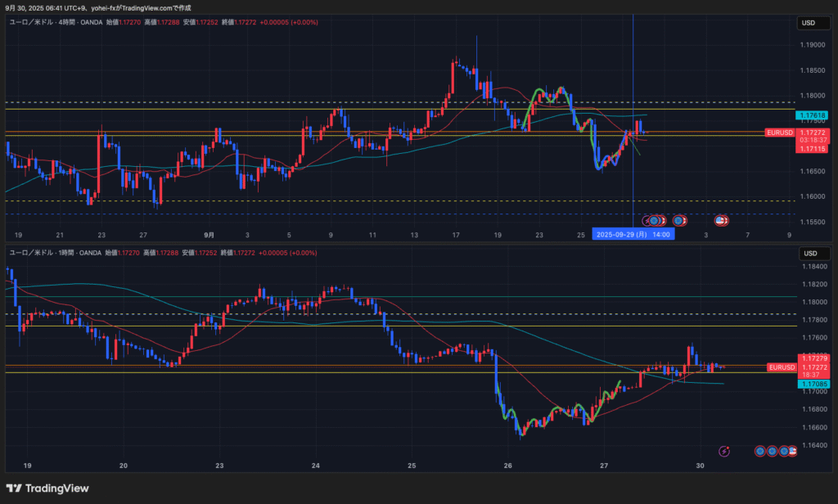Open the US flag event in the 4-hour chart
This screenshot has height=504, width=838.
(722, 220)
